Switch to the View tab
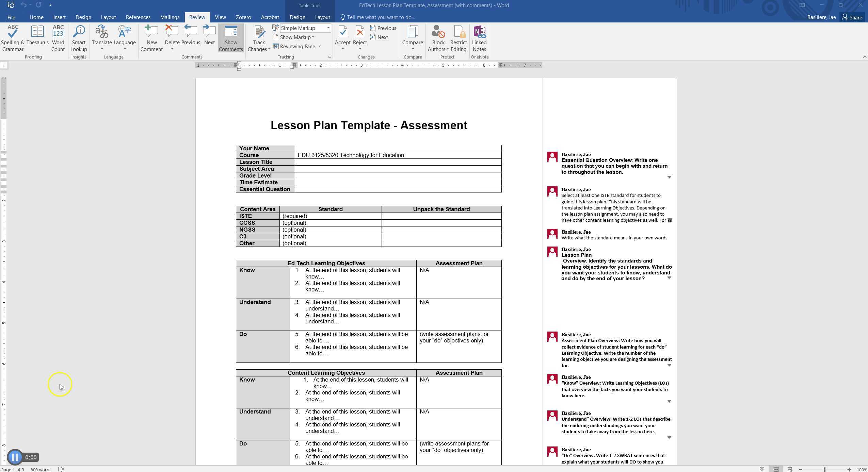Viewport: 868px width, 472px height. (220, 17)
